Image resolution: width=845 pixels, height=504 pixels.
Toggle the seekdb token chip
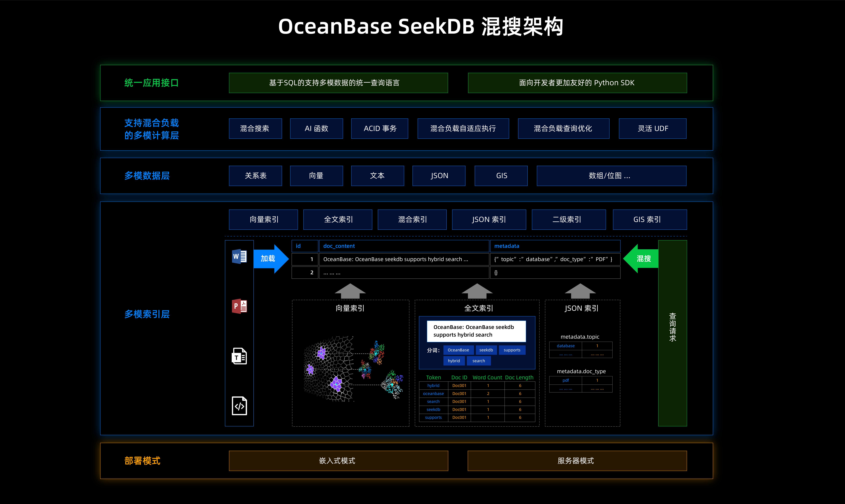486,350
